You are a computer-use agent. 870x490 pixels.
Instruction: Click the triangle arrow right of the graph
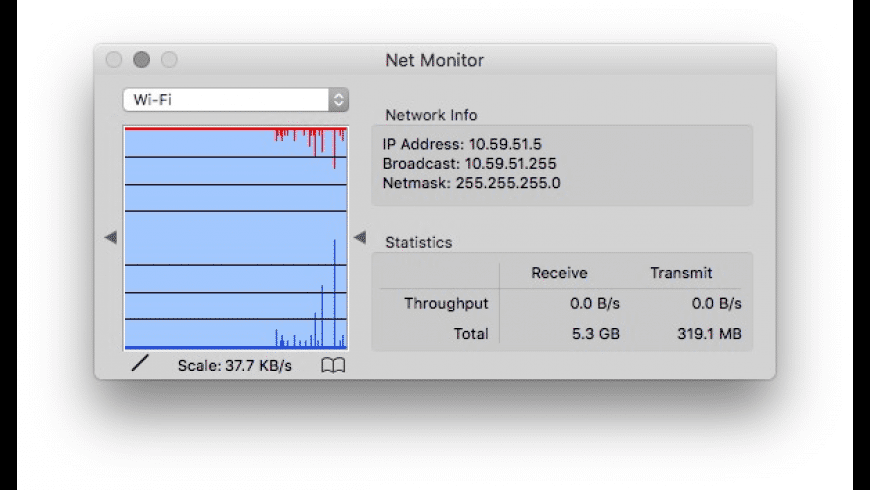(360, 237)
